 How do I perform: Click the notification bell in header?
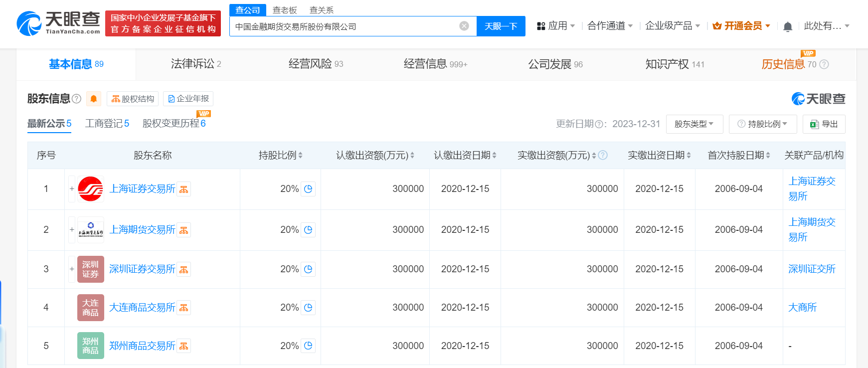(788, 26)
